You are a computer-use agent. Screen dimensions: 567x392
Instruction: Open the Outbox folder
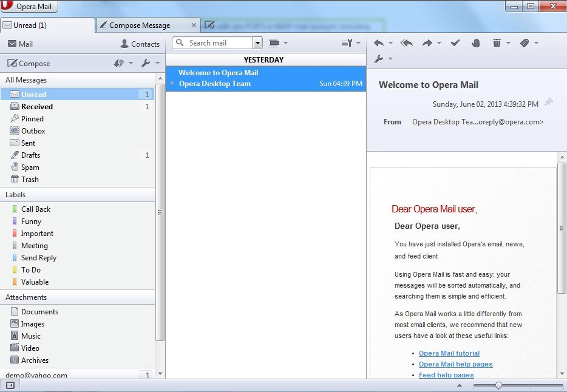pos(77,131)
